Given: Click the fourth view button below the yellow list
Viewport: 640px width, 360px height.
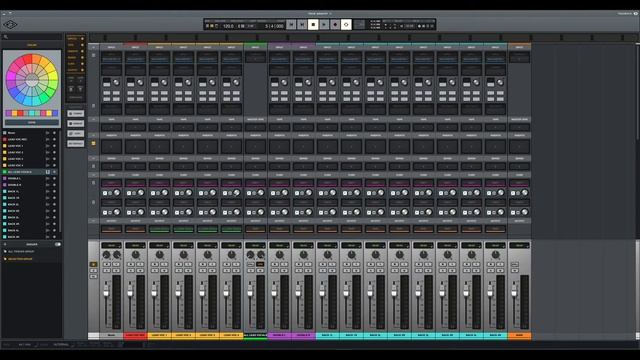Looking at the screenshot, I should tap(76, 143).
